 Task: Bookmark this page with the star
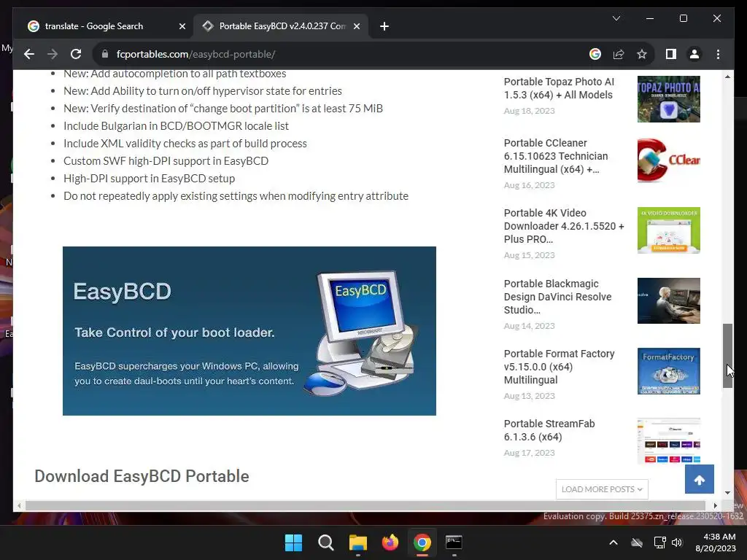tap(642, 54)
